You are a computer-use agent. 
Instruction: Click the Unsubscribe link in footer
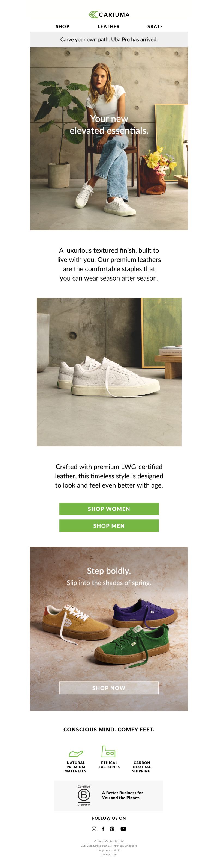pos(109,854)
